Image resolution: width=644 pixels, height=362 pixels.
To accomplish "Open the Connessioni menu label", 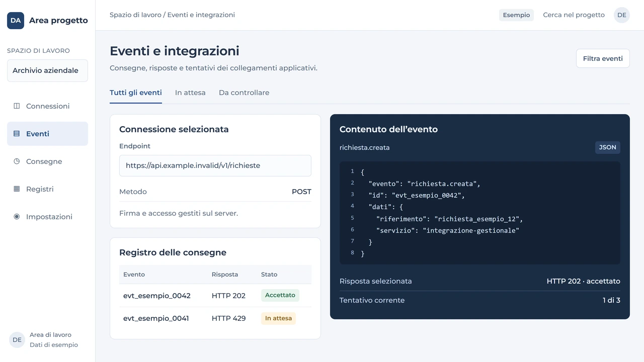I will [x=48, y=106].
